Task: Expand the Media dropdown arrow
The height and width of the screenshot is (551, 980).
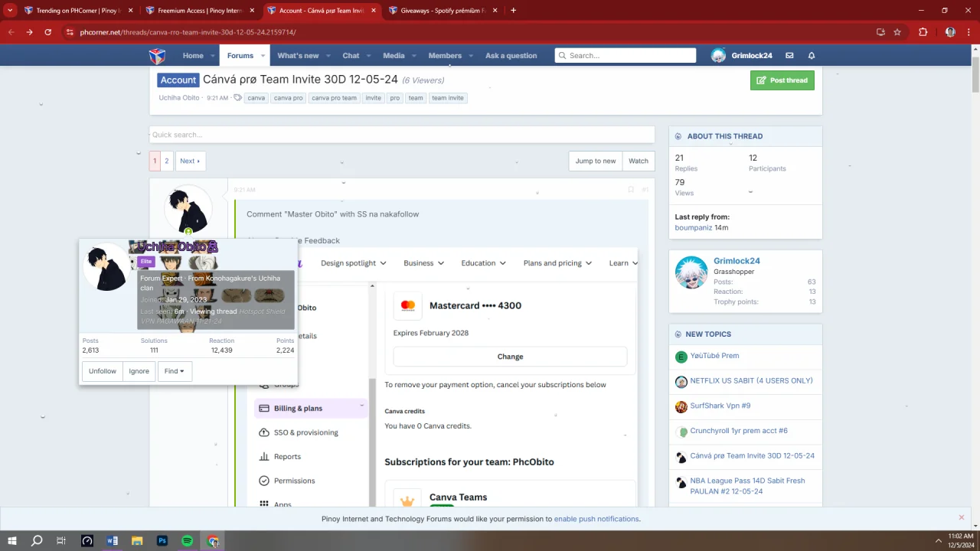Action: click(414, 56)
